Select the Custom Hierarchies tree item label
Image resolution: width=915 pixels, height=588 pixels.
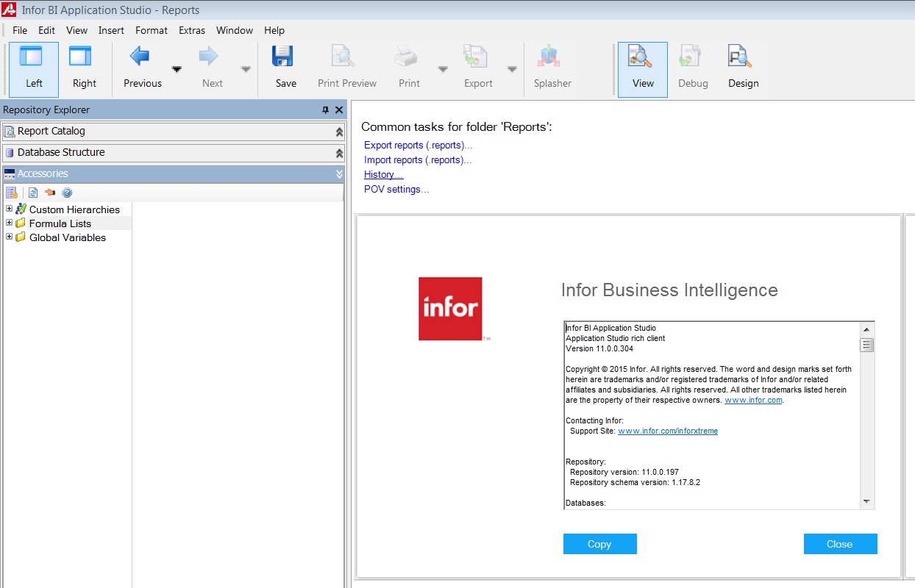click(x=74, y=209)
